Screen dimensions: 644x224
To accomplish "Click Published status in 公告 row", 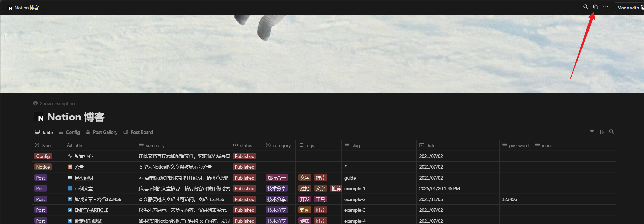I will coord(244,167).
